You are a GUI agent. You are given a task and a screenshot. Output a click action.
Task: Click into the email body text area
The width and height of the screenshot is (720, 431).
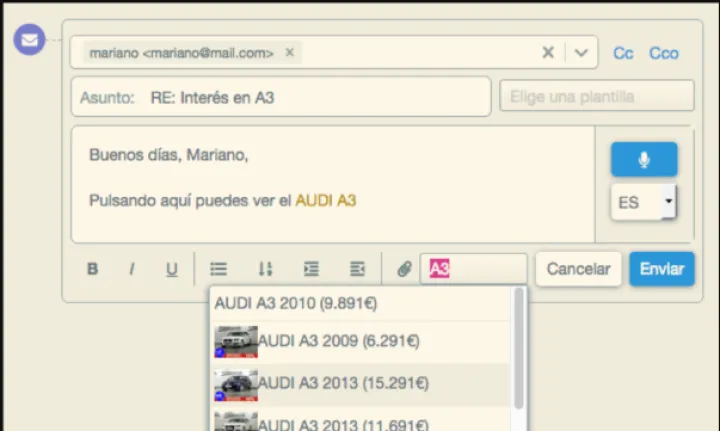333,184
